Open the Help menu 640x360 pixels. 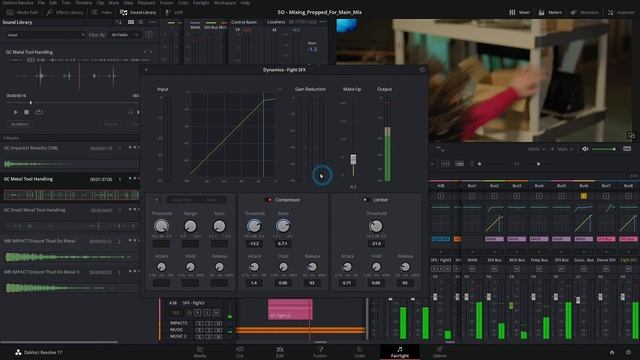point(245,2)
